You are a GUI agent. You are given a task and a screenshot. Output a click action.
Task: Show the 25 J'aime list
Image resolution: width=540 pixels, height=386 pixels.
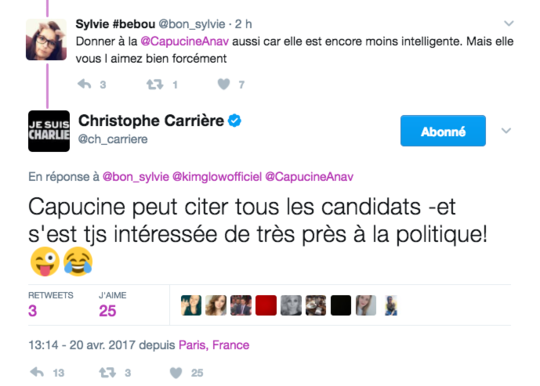click(112, 305)
